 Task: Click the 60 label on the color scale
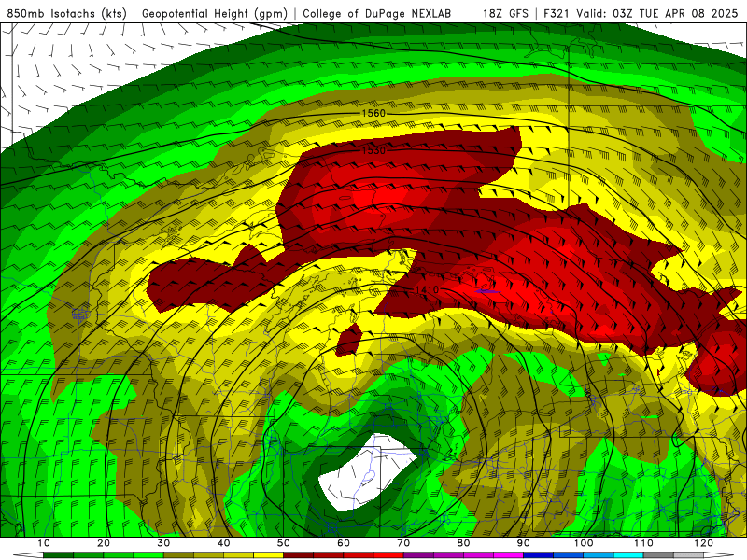tap(344, 543)
